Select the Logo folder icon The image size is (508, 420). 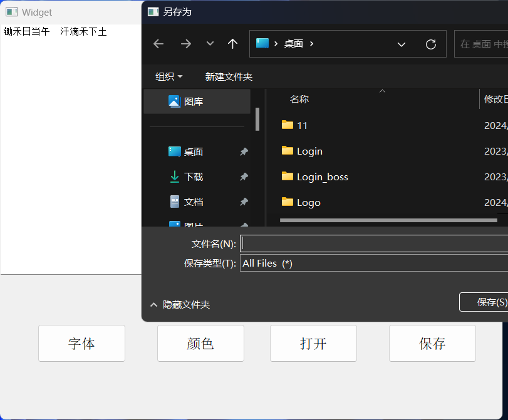[288, 202]
